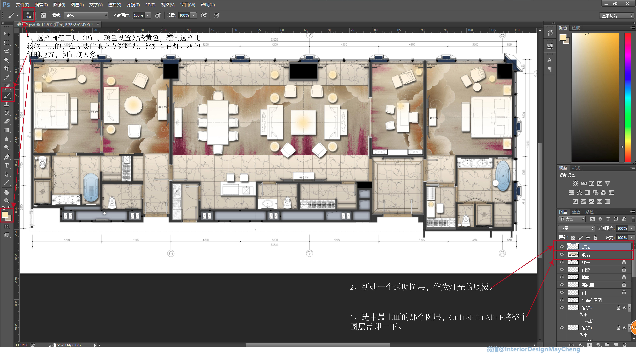Hide the 灯光 layer
636x364 pixels.
pos(562,247)
